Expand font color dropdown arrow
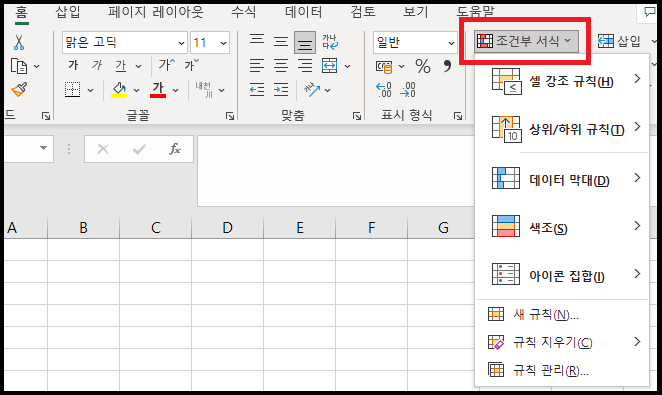The image size is (662, 395). [176, 90]
